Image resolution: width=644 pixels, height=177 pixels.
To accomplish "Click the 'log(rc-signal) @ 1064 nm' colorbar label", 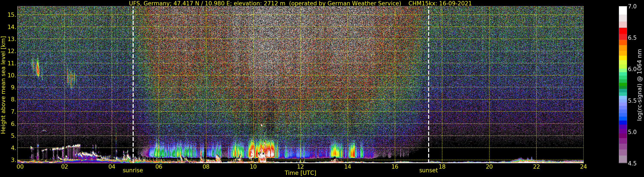I will point(639,85).
